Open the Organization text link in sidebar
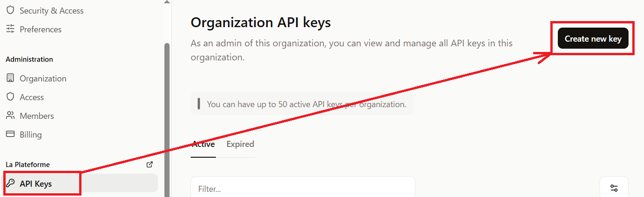This screenshot has height=197, width=644. (43, 78)
